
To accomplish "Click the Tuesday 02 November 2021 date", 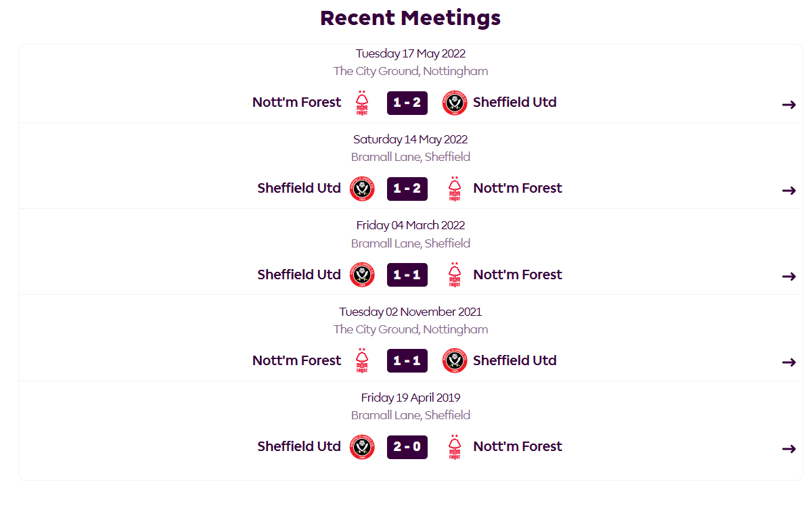I will pyautogui.click(x=411, y=312).
